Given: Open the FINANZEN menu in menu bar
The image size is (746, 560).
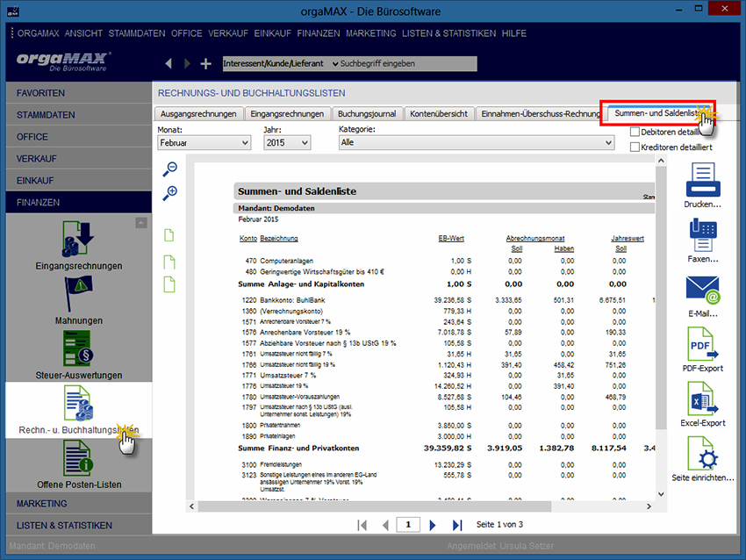Looking at the screenshot, I should [x=319, y=33].
